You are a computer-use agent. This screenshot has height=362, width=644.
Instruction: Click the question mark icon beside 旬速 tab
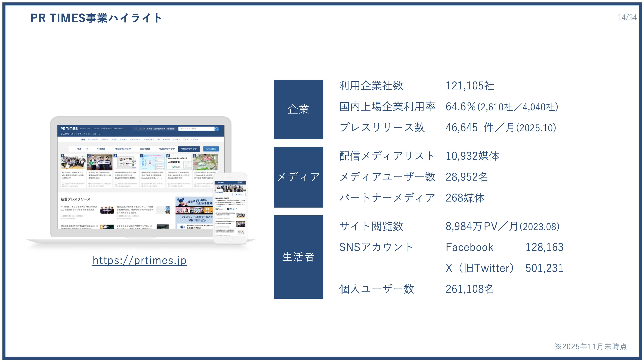click(x=87, y=149)
